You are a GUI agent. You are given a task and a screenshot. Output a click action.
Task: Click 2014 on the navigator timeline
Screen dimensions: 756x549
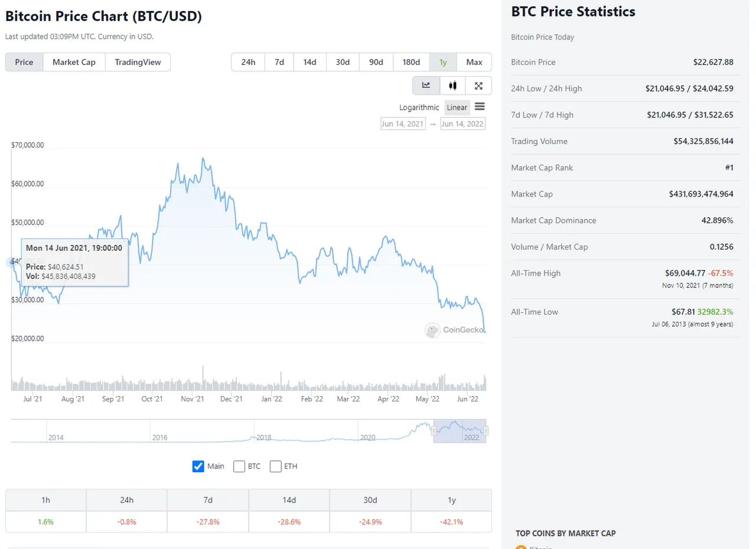[56, 437]
